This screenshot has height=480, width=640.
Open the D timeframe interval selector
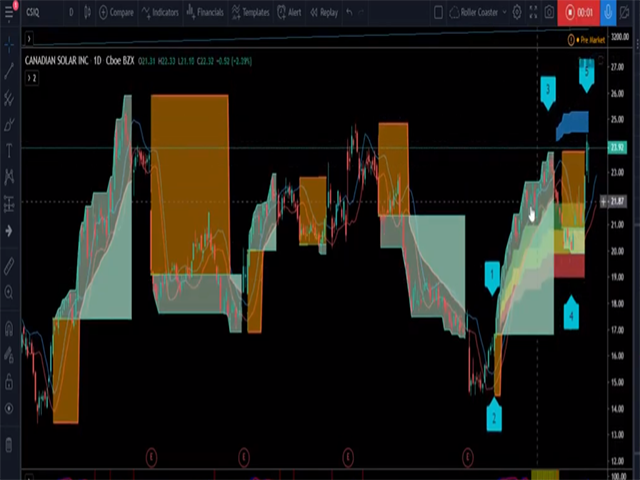pos(71,12)
